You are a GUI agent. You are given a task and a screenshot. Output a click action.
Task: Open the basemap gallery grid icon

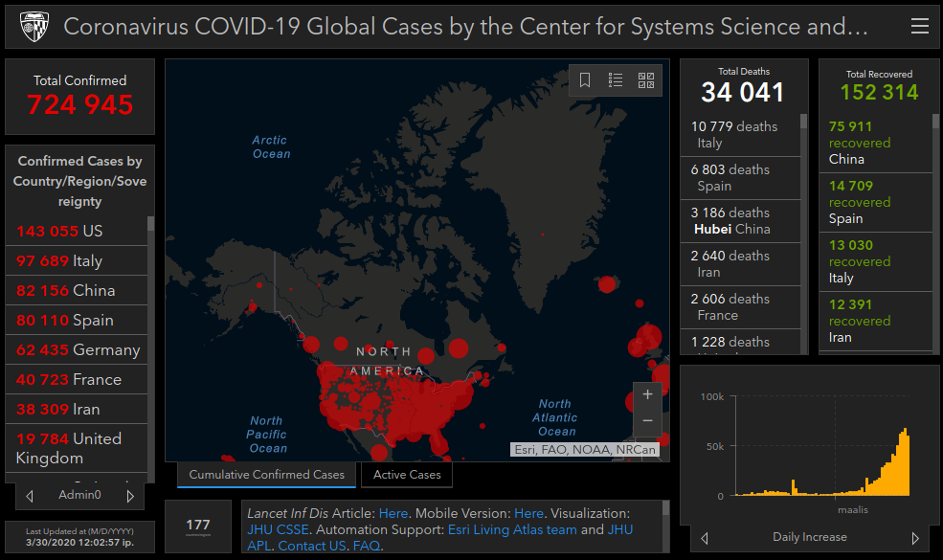pos(646,80)
